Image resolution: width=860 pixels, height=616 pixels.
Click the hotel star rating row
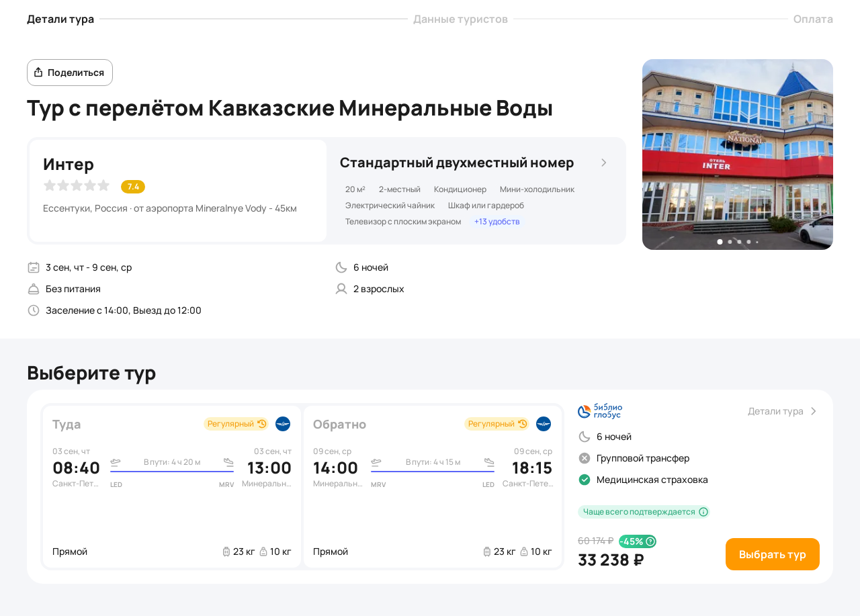(77, 185)
